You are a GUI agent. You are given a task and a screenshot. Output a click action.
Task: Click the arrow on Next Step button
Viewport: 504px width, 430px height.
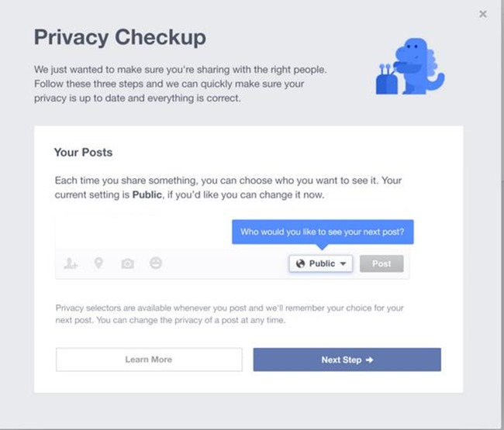pyautogui.click(x=370, y=359)
